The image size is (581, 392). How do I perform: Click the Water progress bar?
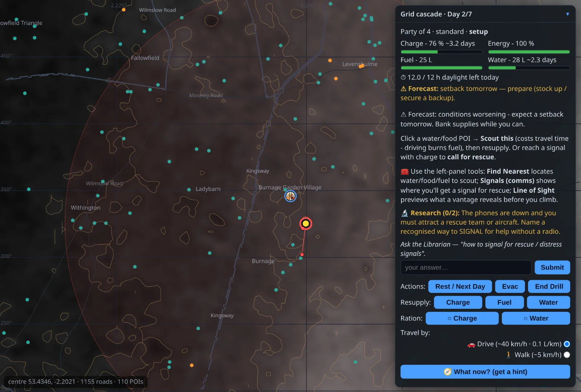tap(529, 68)
